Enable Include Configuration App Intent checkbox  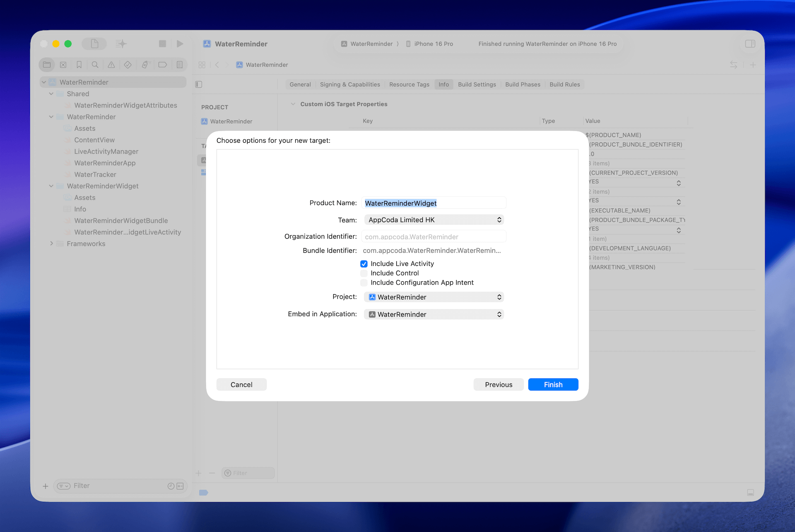364,283
